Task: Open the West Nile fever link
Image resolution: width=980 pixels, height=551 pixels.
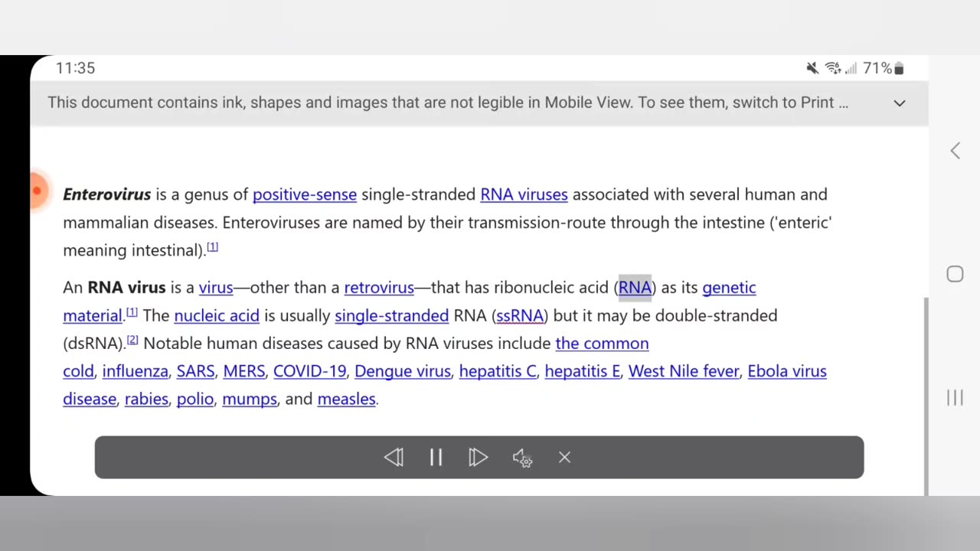Action: pyautogui.click(x=684, y=371)
